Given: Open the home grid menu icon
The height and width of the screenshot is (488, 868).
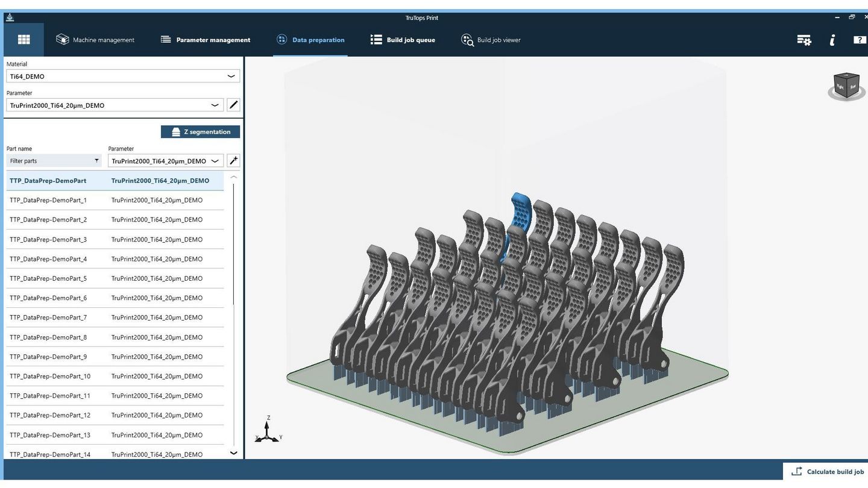Looking at the screenshot, I should pos(24,40).
